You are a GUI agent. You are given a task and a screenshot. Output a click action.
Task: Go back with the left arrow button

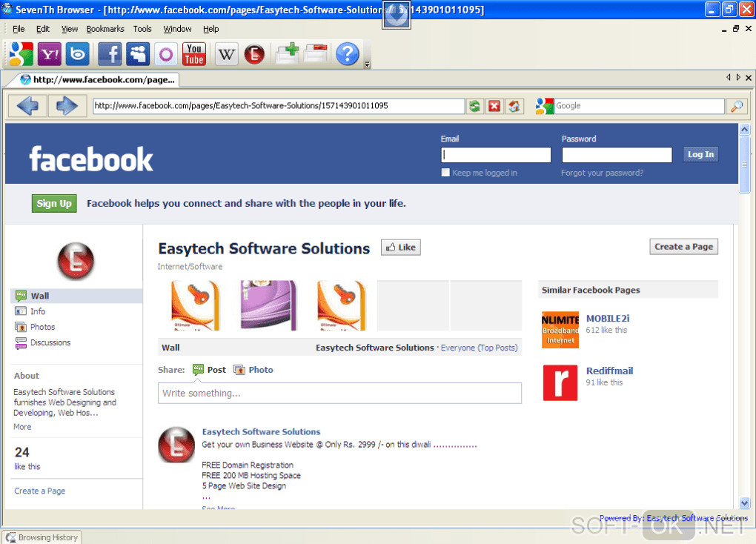(27, 106)
